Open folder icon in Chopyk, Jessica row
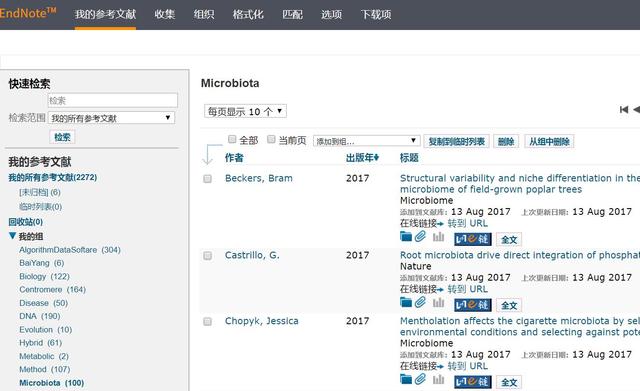The height and width of the screenshot is (391, 640). tap(406, 380)
